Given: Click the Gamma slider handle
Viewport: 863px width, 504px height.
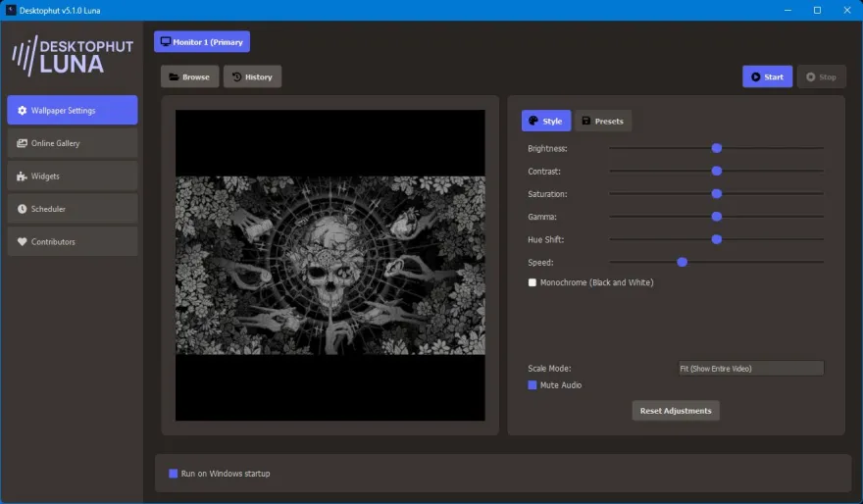Looking at the screenshot, I should coord(717,217).
